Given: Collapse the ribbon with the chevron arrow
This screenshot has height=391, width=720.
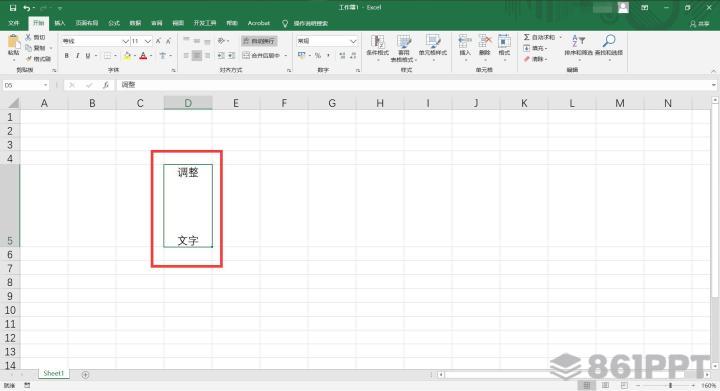Looking at the screenshot, I should [713, 71].
